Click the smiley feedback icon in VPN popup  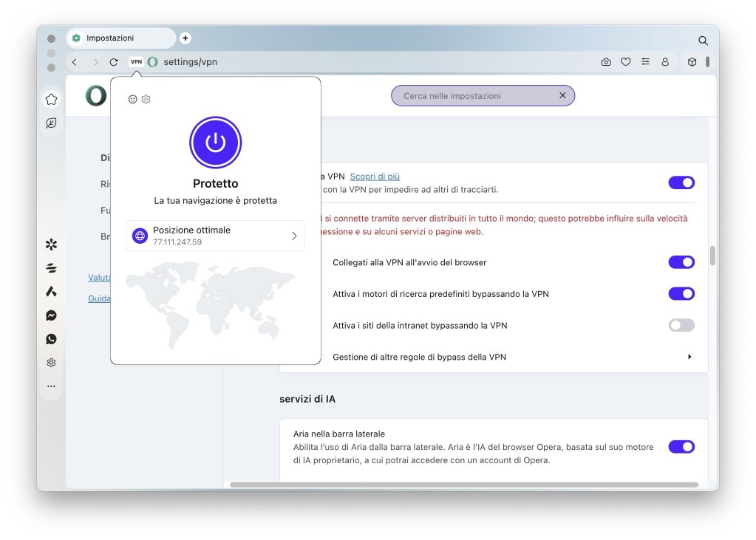click(132, 99)
